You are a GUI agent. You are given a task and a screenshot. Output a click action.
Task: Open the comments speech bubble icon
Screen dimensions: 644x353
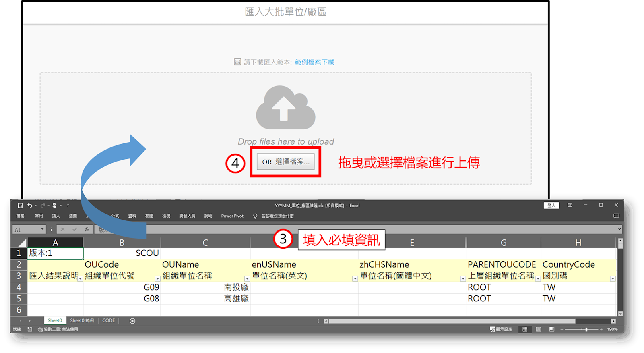[616, 216]
